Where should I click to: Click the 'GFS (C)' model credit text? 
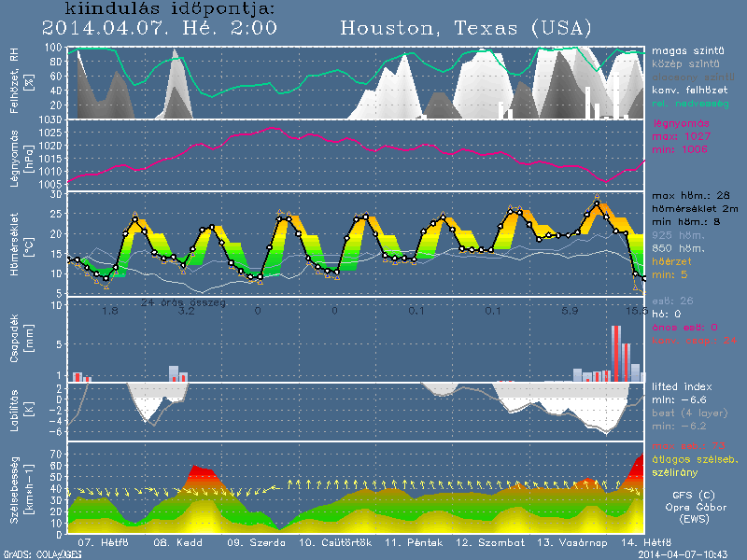[693, 497]
